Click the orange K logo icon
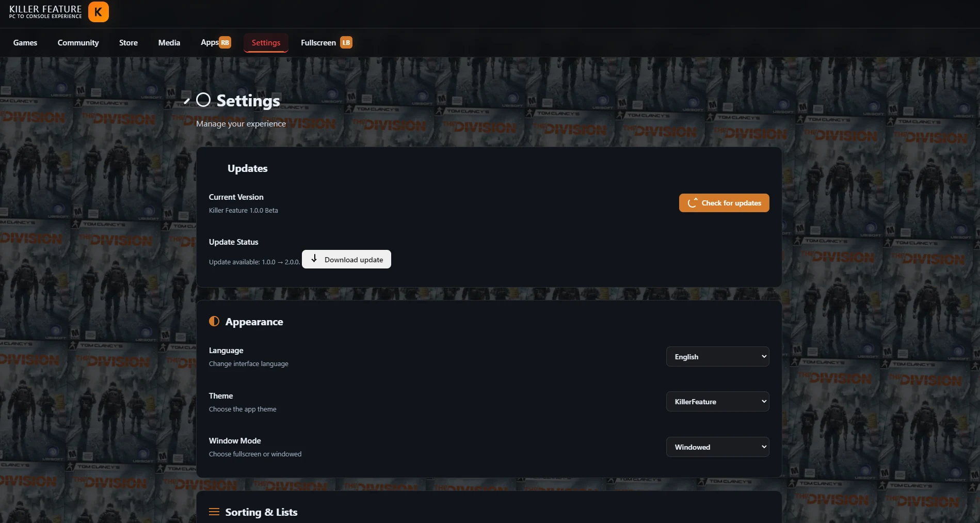This screenshot has width=980, height=523. (98, 12)
